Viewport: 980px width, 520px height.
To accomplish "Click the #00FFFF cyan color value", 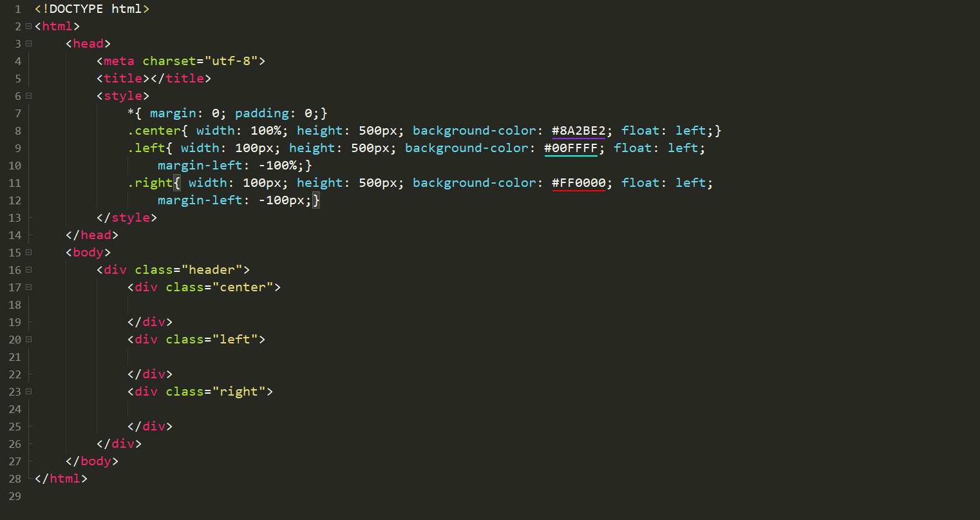I will click(570, 148).
